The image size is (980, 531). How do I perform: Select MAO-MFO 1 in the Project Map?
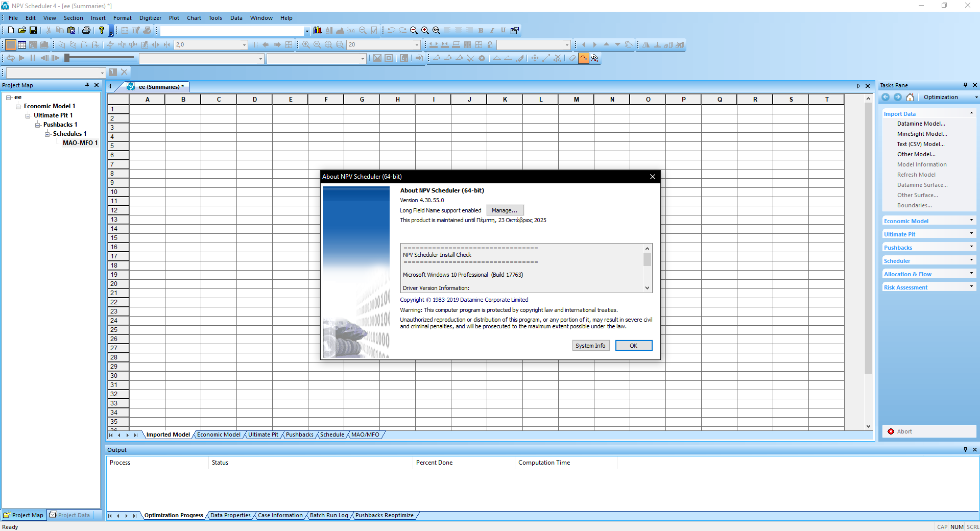coord(80,143)
